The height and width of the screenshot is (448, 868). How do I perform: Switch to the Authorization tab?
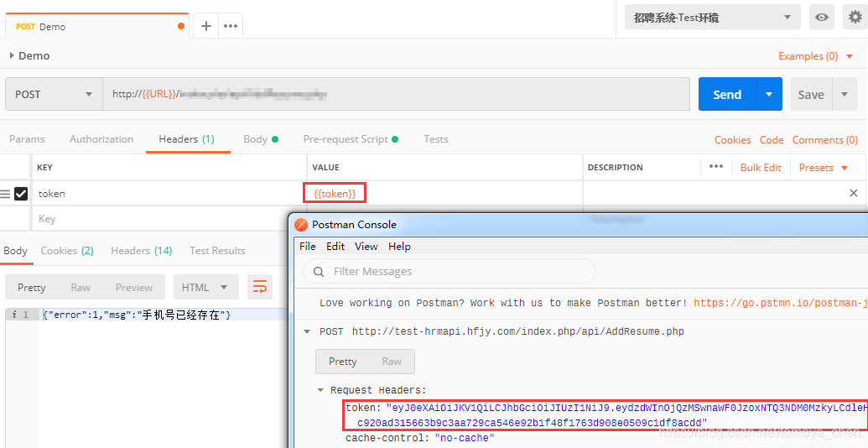coord(101,139)
